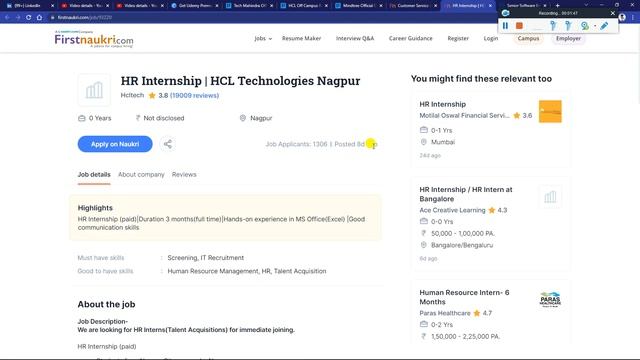Click Screening, IT Recruitment skills text
This screenshot has height=360, width=640.
click(x=206, y=258)
